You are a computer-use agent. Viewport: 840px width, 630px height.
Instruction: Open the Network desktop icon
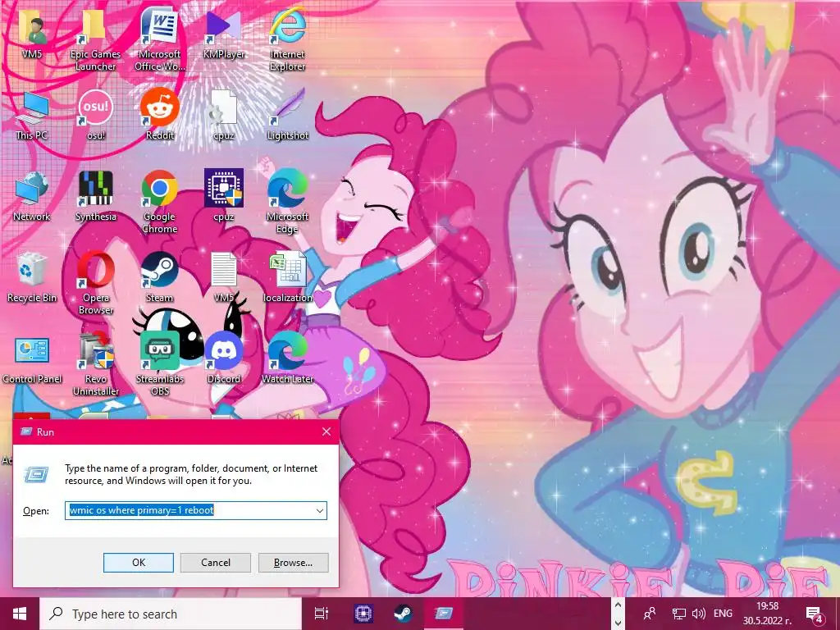tap(32, 197)
